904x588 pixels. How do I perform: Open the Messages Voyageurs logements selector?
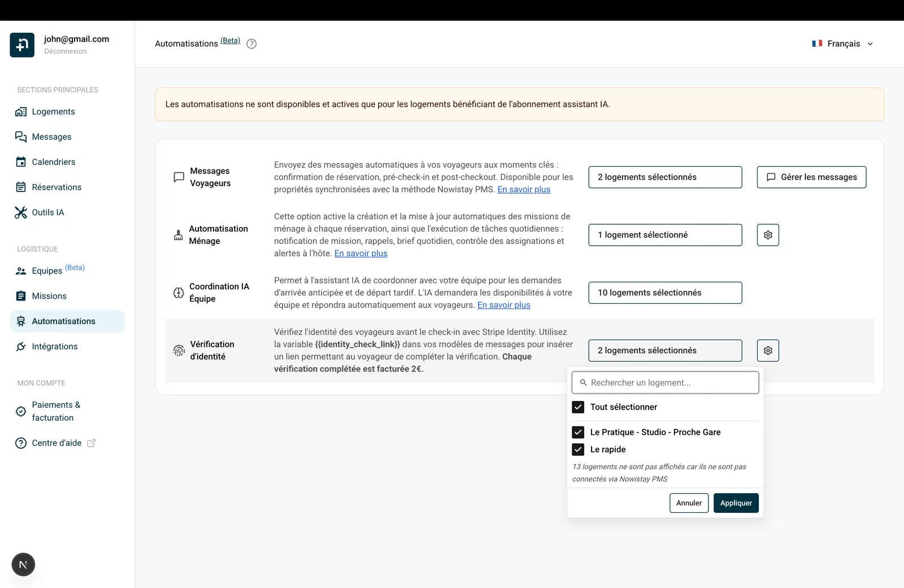[665, 177]
